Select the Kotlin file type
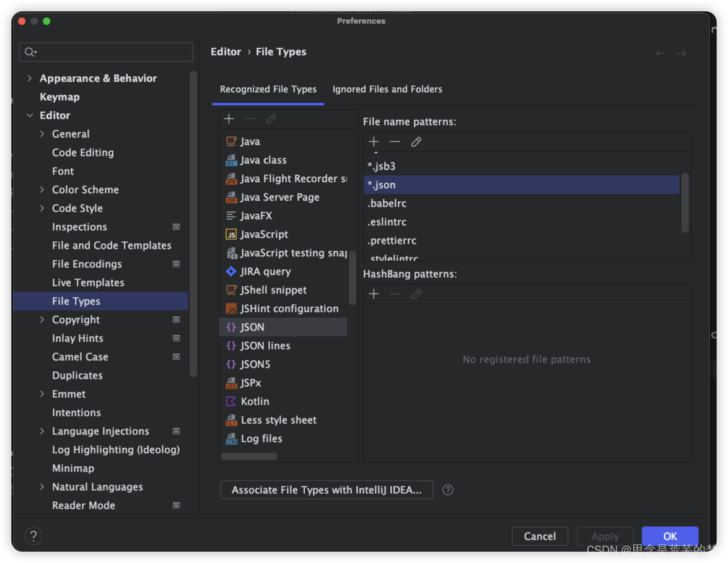Screen dimensions: 728x563 tap(255, 401)
